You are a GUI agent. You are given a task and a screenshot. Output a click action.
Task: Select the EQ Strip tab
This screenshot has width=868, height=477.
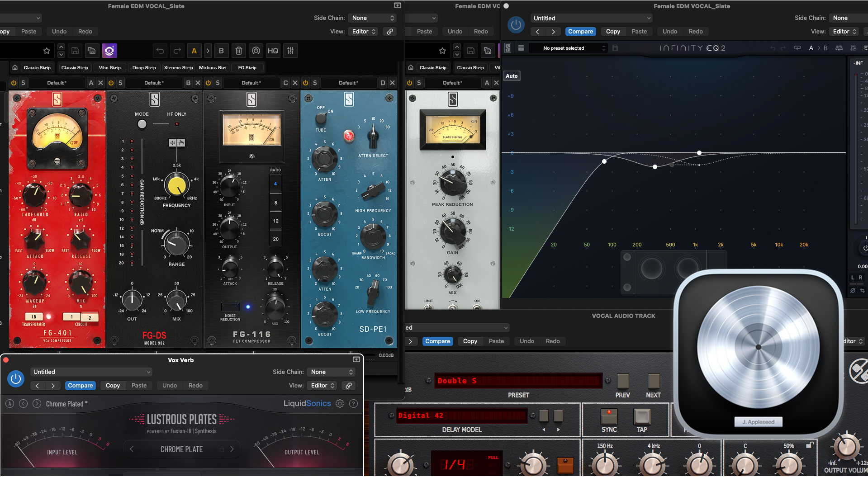click(x=247, y=67)
